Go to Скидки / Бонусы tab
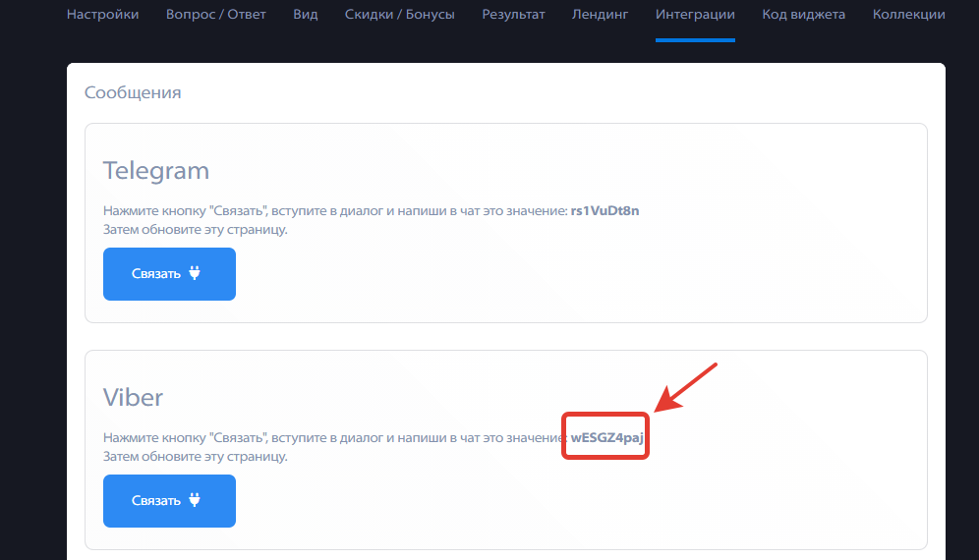 coord(400,15)
